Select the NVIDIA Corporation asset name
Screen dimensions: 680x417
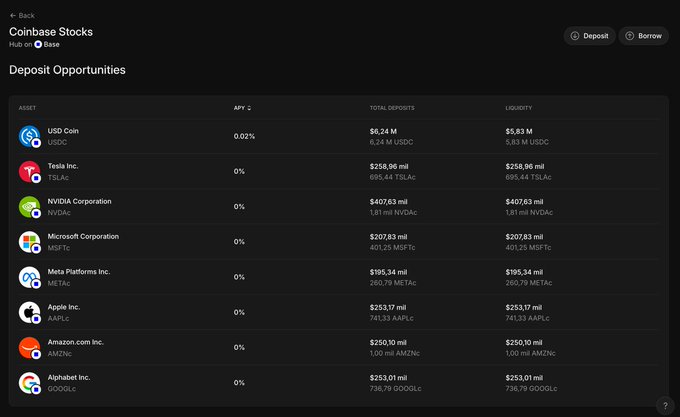point(79,201)
